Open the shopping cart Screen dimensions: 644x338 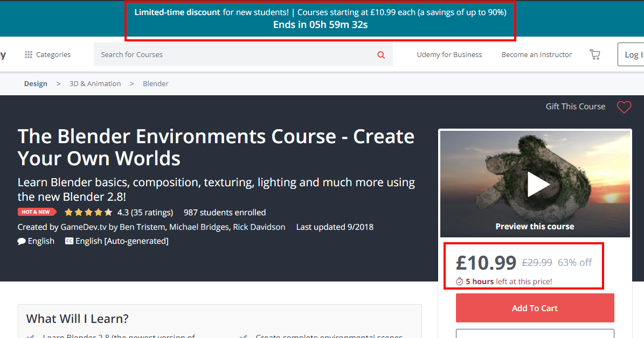595,54
